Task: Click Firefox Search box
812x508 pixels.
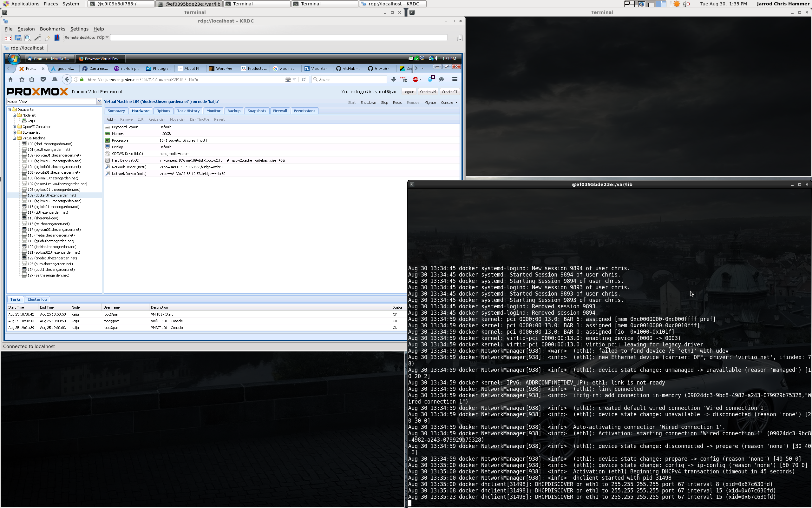Action: [x=349, y=80]
